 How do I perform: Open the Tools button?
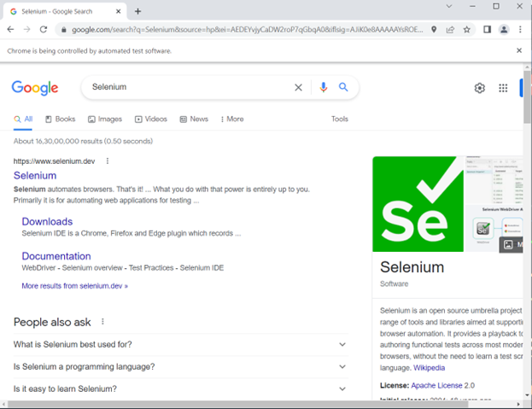[x=340, y=119]
